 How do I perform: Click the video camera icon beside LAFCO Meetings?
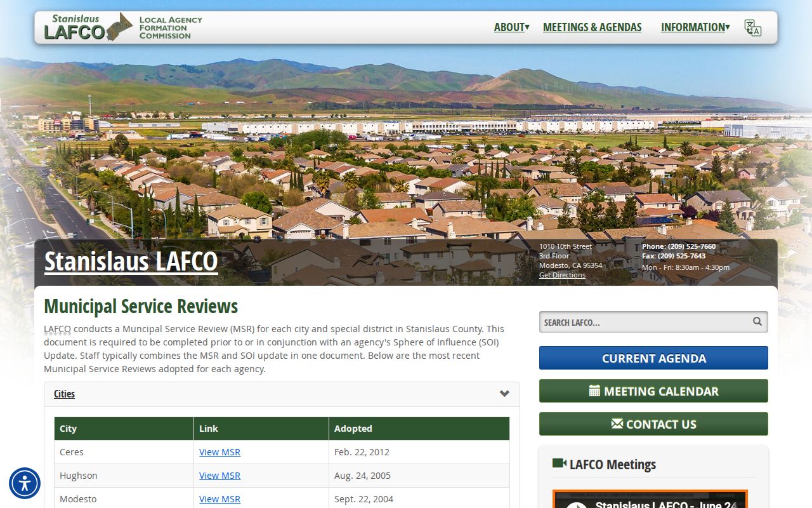point(560,463)
